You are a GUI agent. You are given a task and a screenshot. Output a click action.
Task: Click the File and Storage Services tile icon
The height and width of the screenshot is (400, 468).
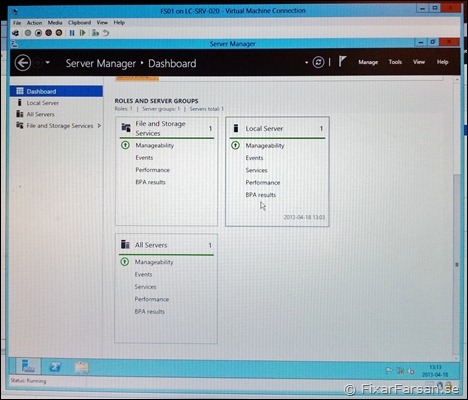[x=126, y=128]
